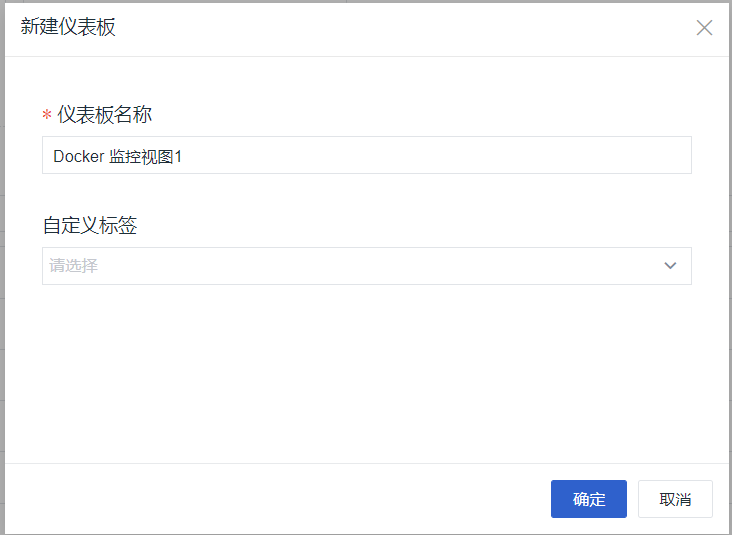Open the 请选择 tag combo box
Image resolution: width=732 pixels, height=535 pixels.
click(x=366, y=266)
